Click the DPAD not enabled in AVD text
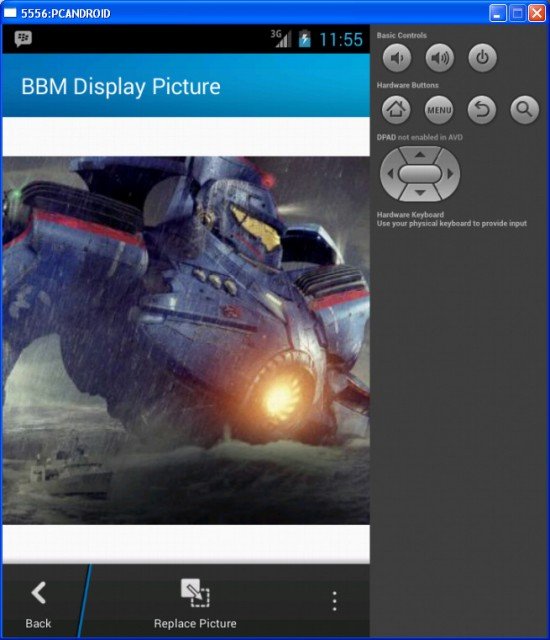This screenshot has height=640, width=550. 420,137
